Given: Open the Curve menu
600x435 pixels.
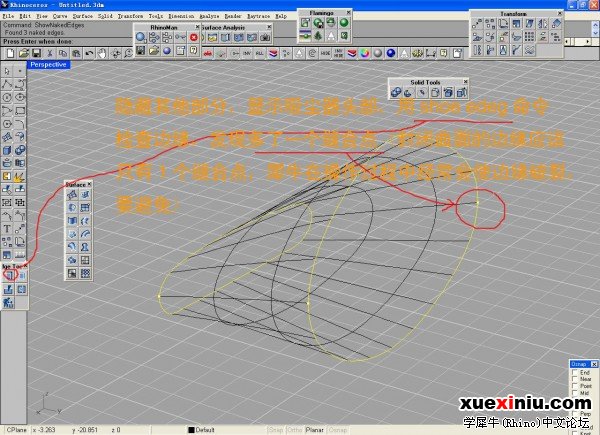Looking at the screenshot, I should click(x=60, y=16).
